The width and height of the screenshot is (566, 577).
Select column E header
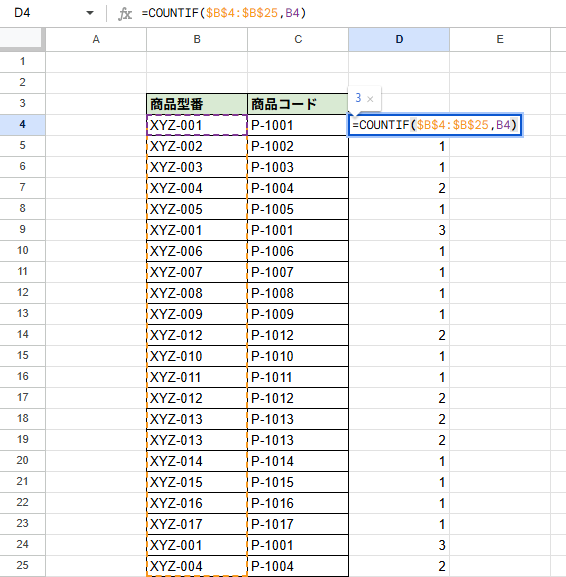point(500,39)
